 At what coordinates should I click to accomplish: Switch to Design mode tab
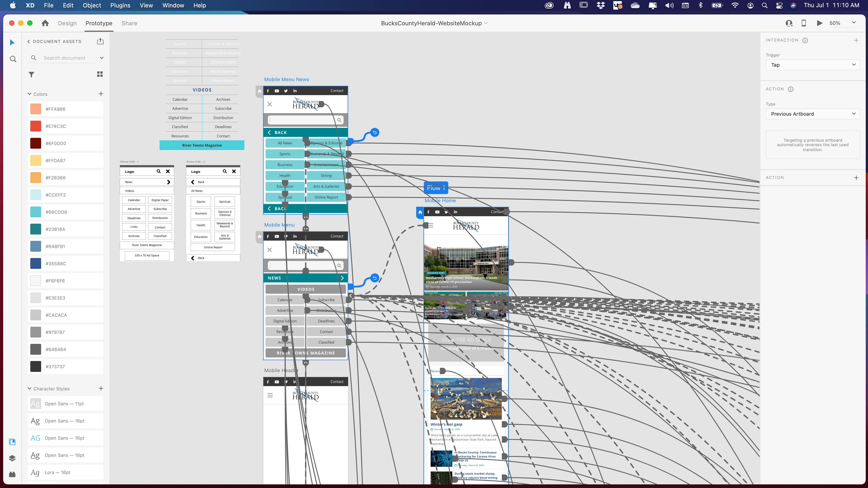pyautogui.click(x=67, y=23)
